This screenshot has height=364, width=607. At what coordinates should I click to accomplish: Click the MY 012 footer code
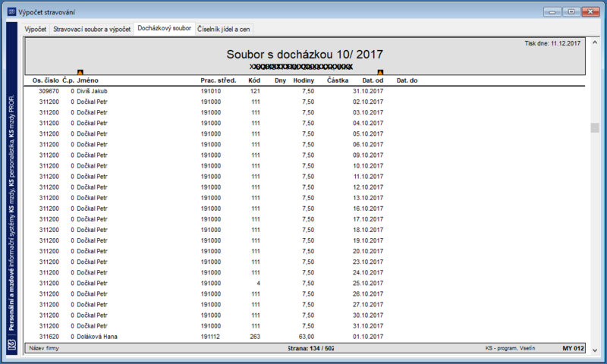573,348
